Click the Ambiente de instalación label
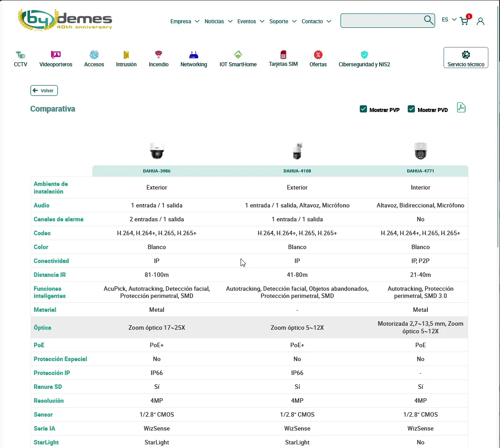The image size is (500, 448). (51, 188)
